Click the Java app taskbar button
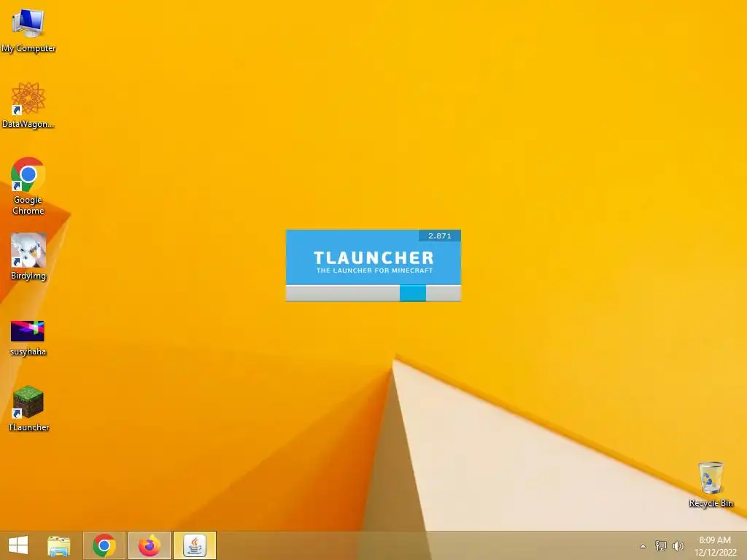The width and height of the screenshot is (747, 560). [x=195, y=545]
